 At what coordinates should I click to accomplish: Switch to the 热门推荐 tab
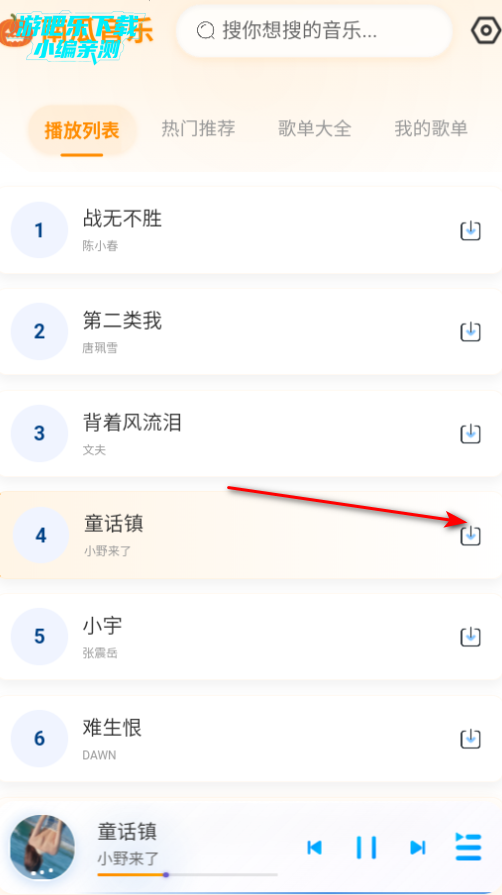(x=198, y=128)
